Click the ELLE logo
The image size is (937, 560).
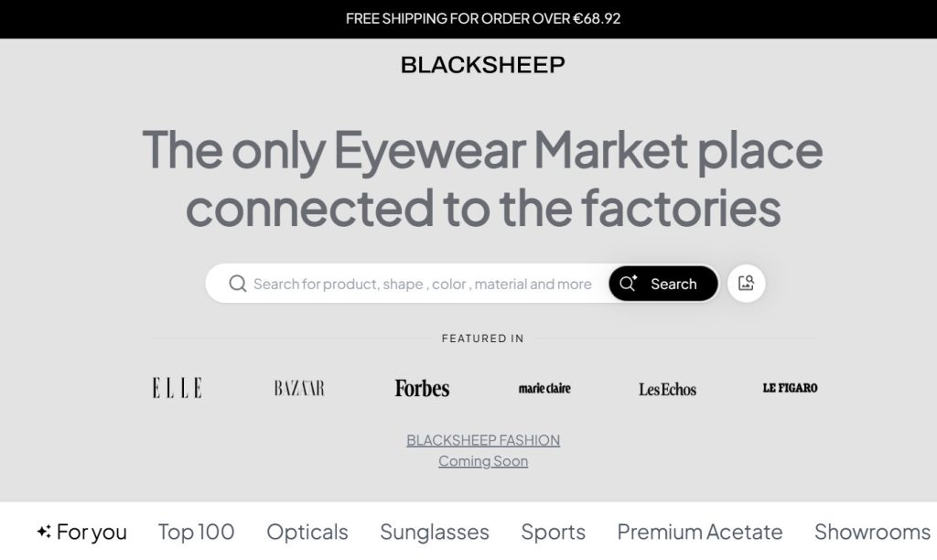point(177,388)
